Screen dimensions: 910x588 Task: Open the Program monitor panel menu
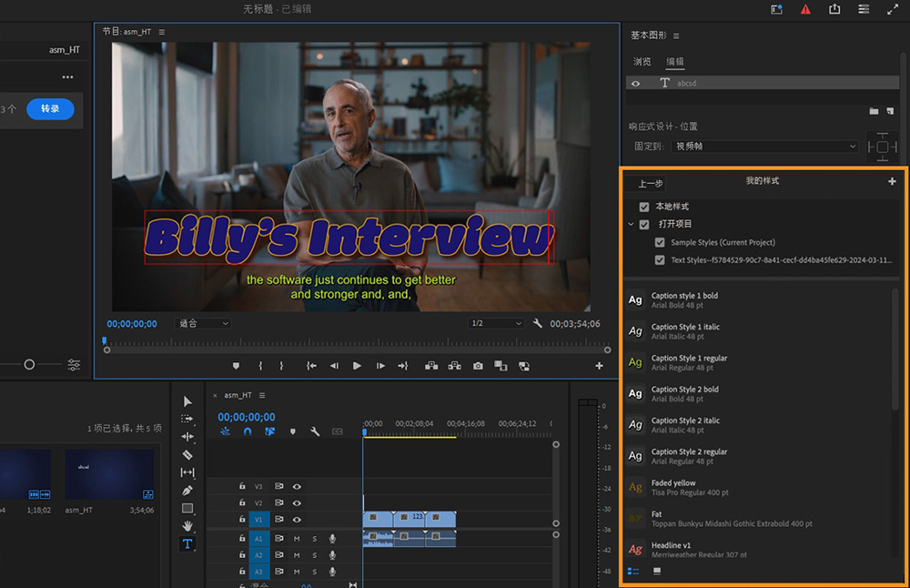(x=162, y=32)
